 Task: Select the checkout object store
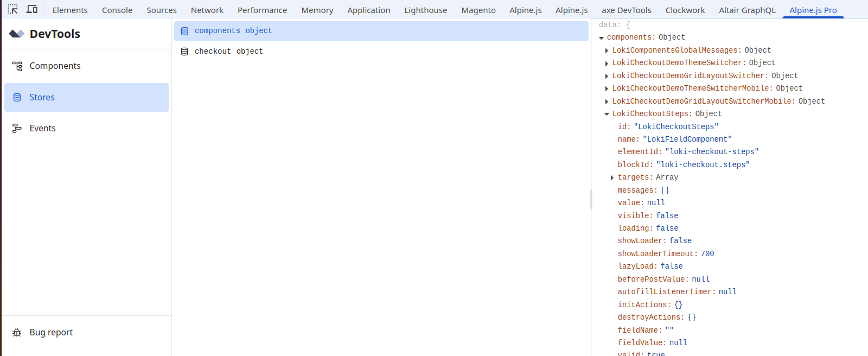tap(381, 52)
